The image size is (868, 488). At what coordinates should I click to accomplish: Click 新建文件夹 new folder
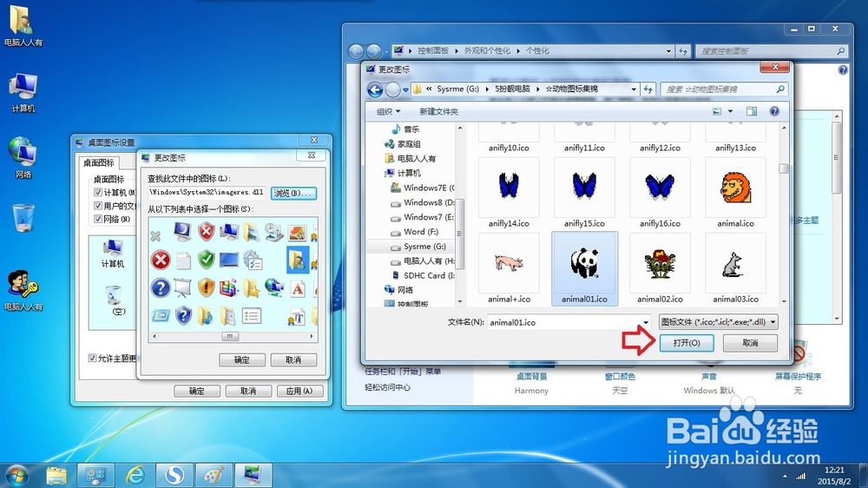438,111
